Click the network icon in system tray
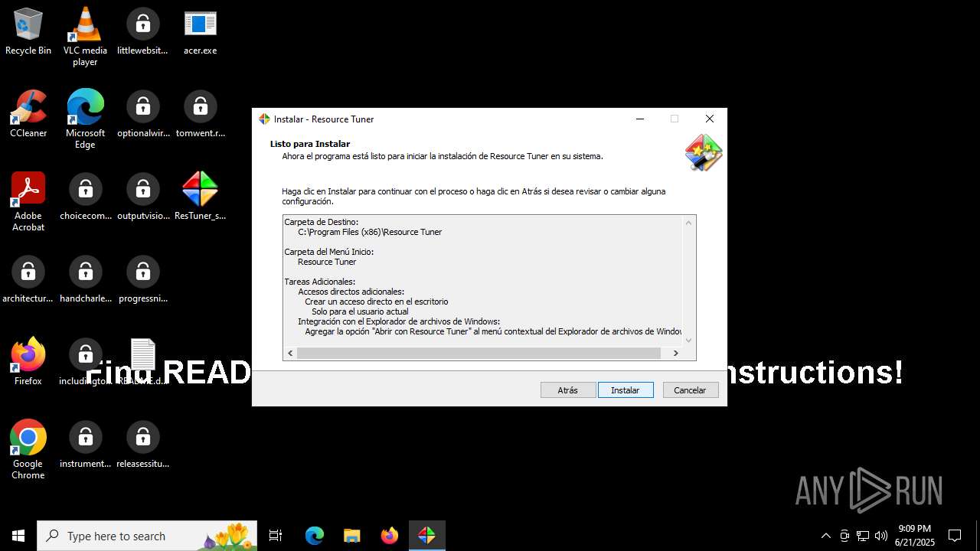The image size is (980, 551). click(x=863, y=536)
